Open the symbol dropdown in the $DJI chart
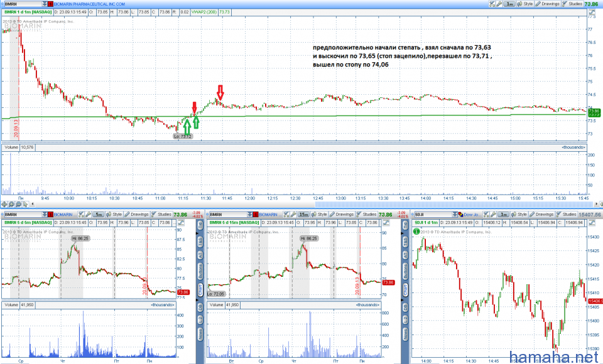 click(455, 215)
